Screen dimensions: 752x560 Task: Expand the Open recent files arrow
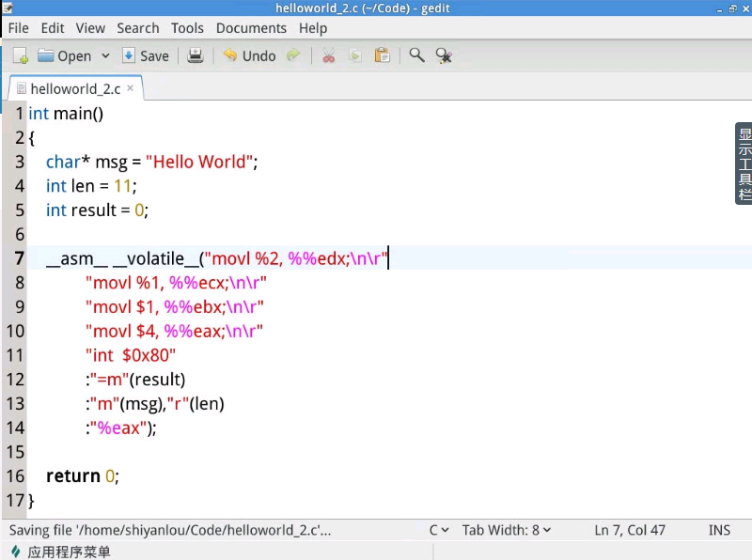105,56
